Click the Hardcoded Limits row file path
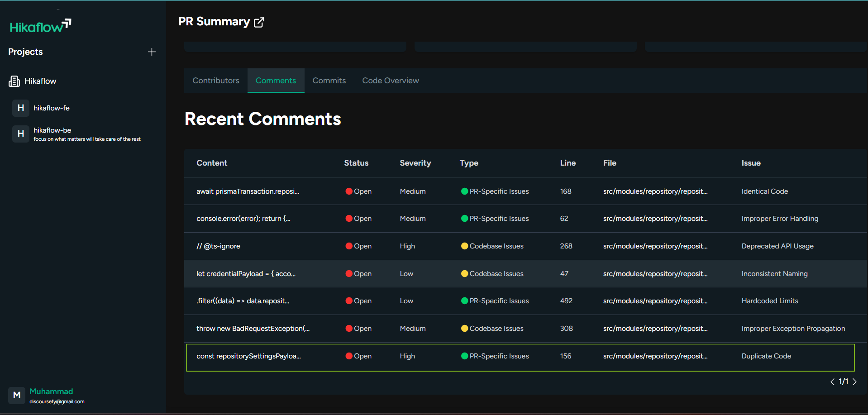The image size is (868, 415). (655, 301)
